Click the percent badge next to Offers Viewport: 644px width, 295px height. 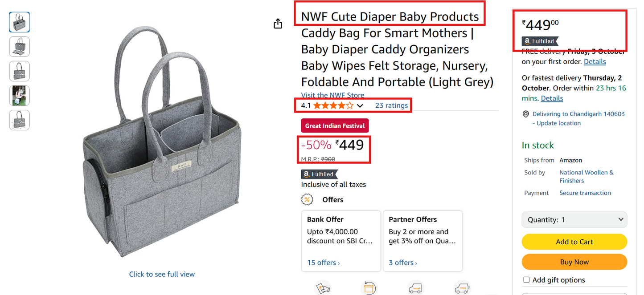point(307,199)
